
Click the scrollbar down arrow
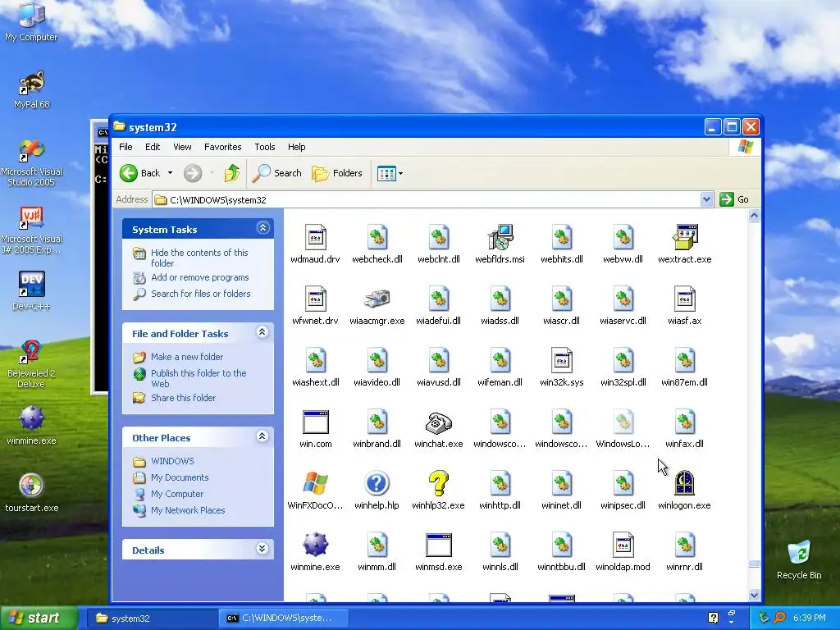[x=755, y=596]
